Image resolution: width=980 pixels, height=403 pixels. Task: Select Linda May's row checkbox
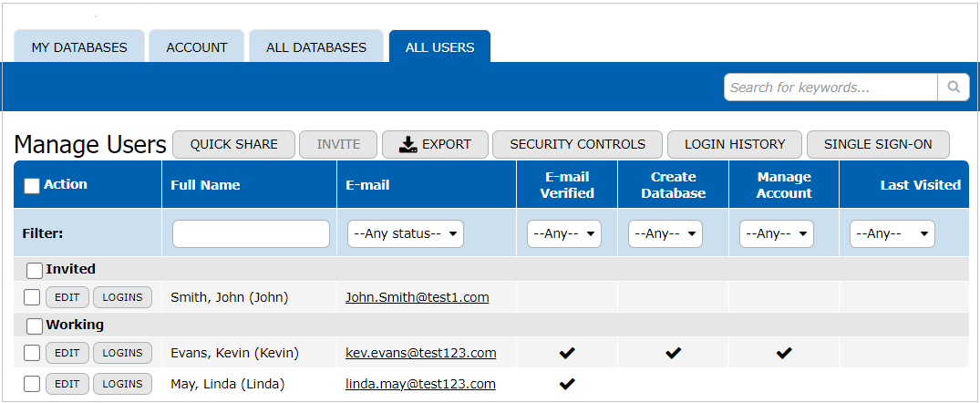(32, 384)
